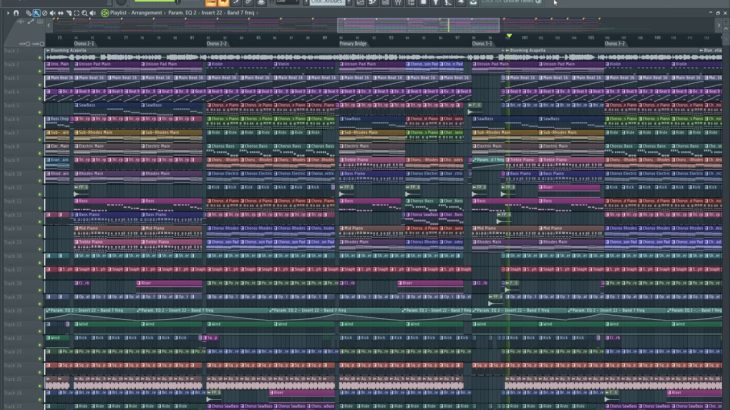Image resolution: width=730 pixels, height=410 pixels.
Task: Mute Track 2 using its green LED
Action: (40, 71)
